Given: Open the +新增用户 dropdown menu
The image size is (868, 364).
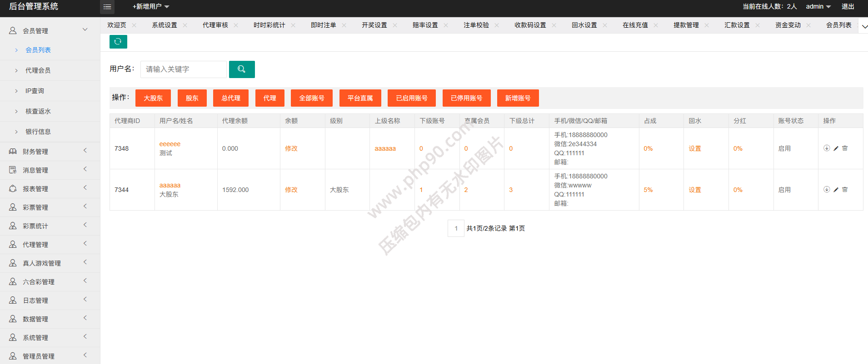Looking at the screenshot, I should (150, 7).
